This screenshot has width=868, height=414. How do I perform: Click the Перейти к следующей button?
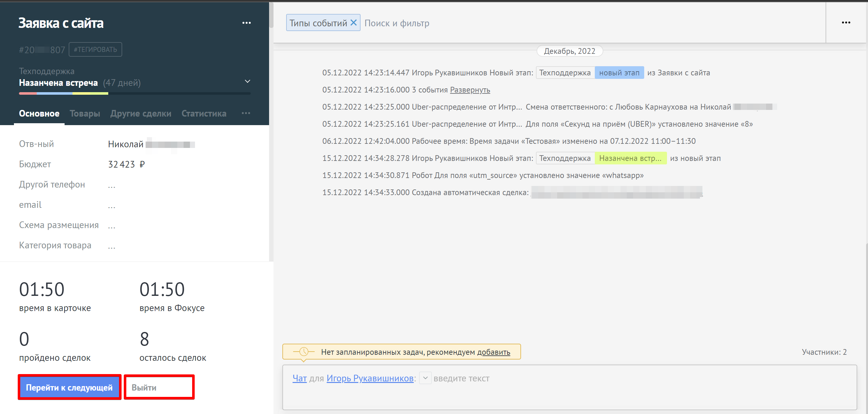[x=69, y=387]
